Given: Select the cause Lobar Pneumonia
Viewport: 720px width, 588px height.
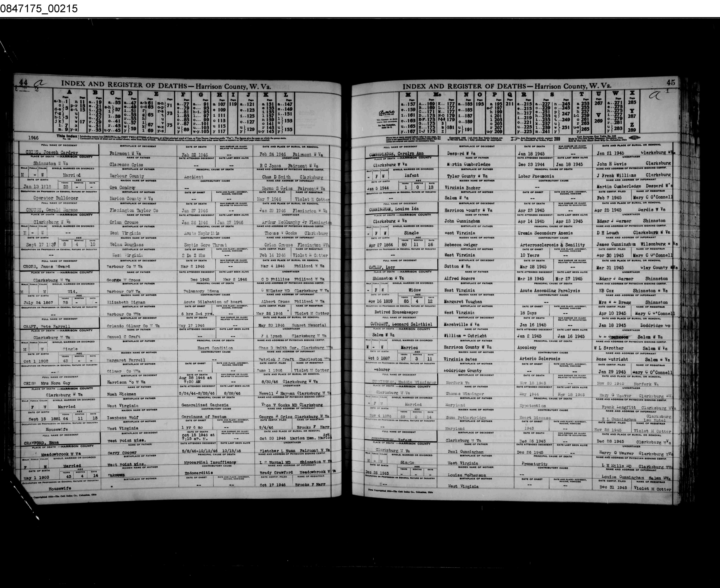Looking at the screenshot, I should [536, 176].
